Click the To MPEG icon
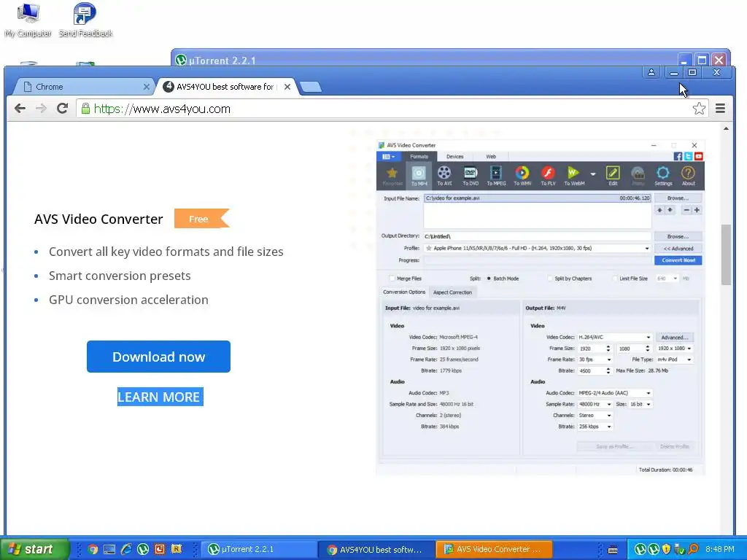The image size is (747, 560). [496, 176]
